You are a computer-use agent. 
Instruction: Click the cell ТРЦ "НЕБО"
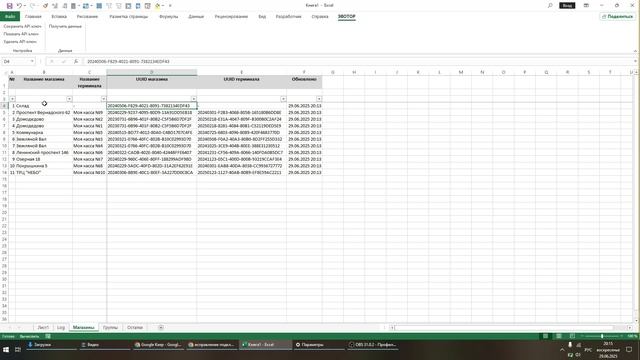tap(44, 173)
